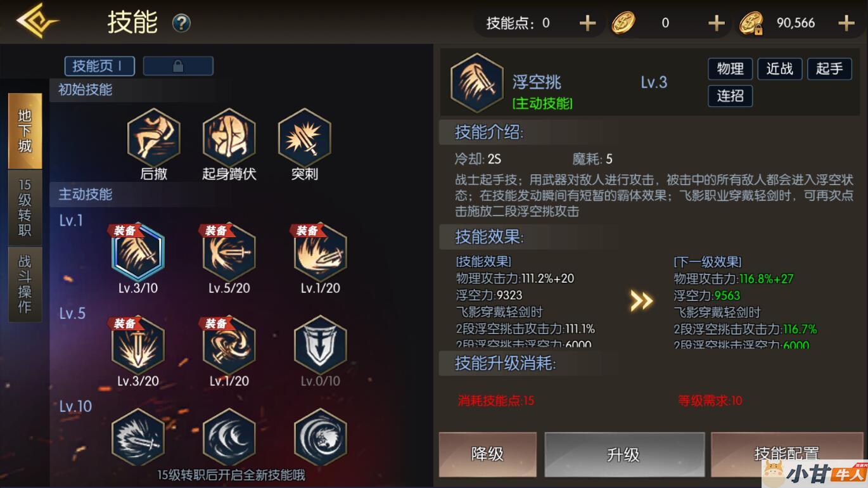
Task: Open 技能配置 skill configuration
Action: [x=786, y=454]
